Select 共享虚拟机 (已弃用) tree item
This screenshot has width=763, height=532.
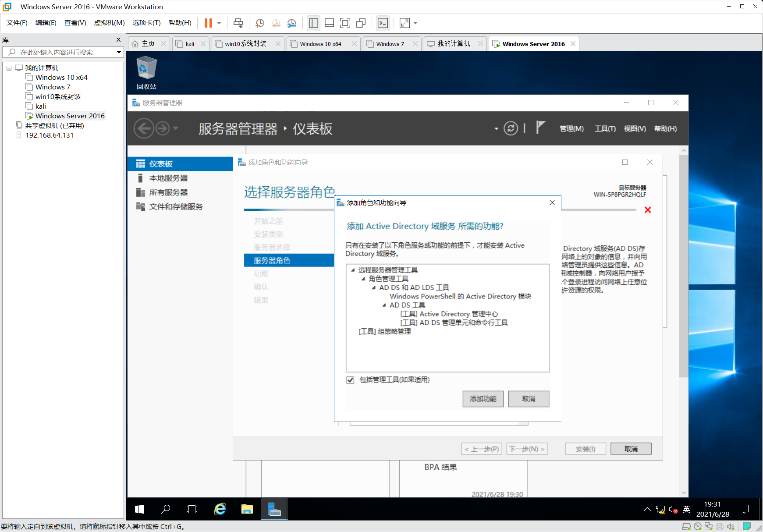[x=54, y=126]
